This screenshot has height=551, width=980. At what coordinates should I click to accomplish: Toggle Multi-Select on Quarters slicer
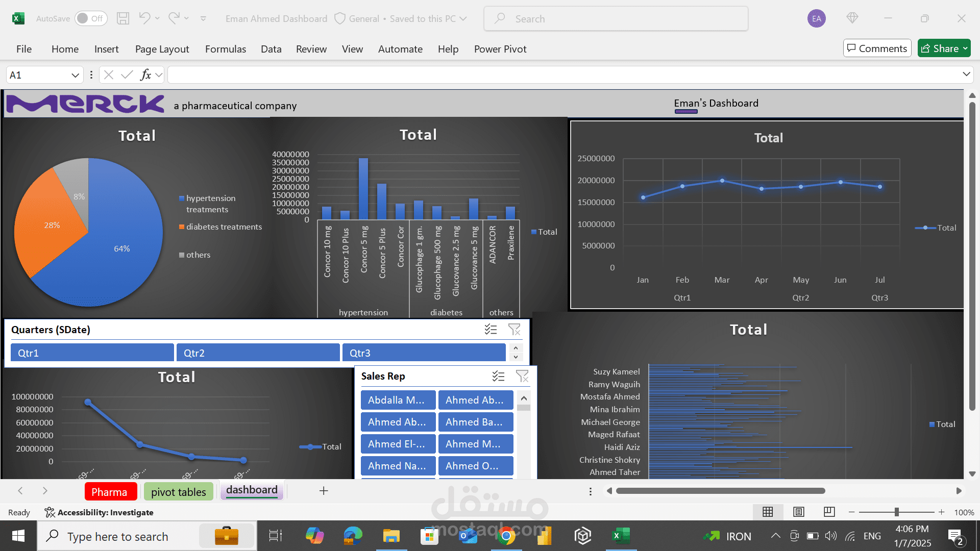pos(491,330)
